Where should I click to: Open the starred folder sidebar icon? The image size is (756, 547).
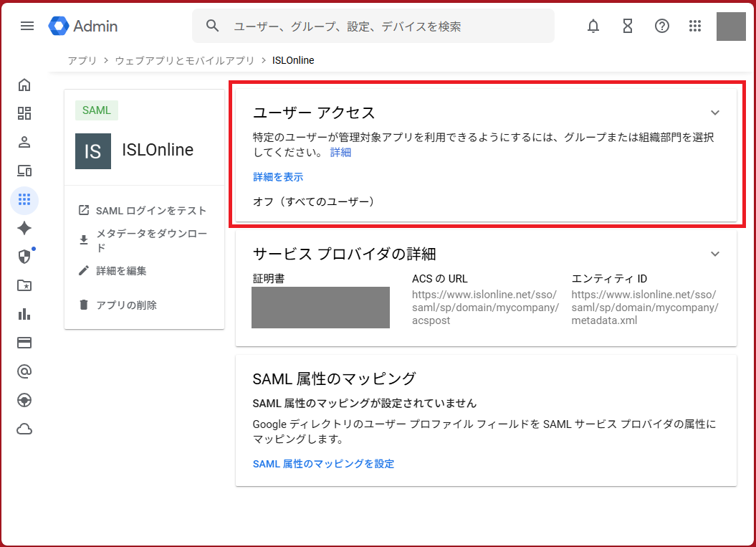(x=24, y=285)
